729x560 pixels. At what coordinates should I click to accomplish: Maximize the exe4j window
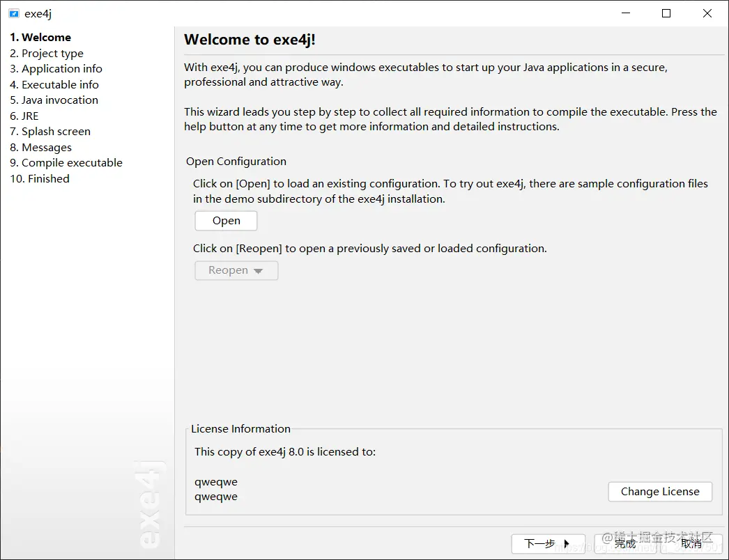click(666, 13)
